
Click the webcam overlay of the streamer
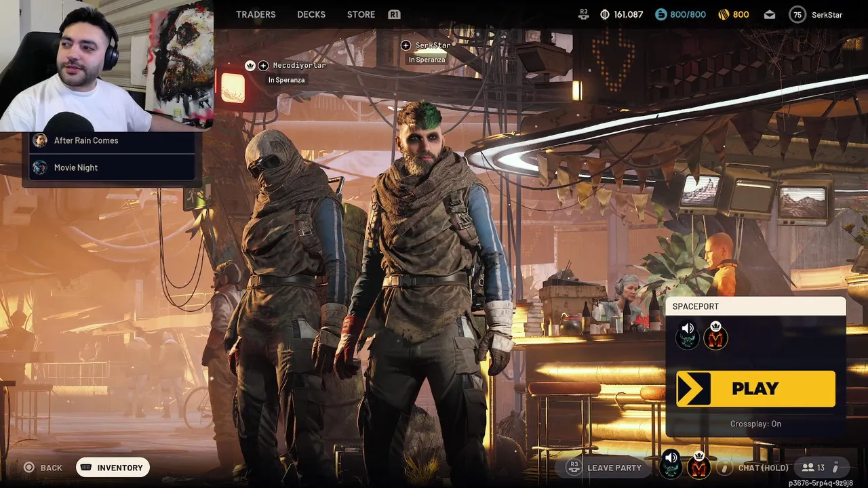point(107,66)
